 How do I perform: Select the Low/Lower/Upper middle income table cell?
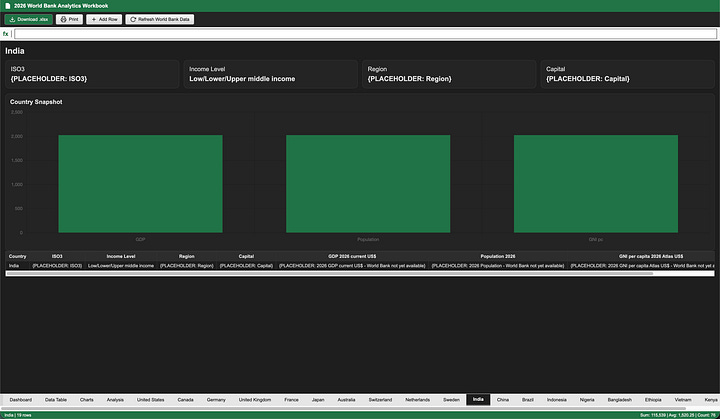pyautogui.click(x=121, y=266)
